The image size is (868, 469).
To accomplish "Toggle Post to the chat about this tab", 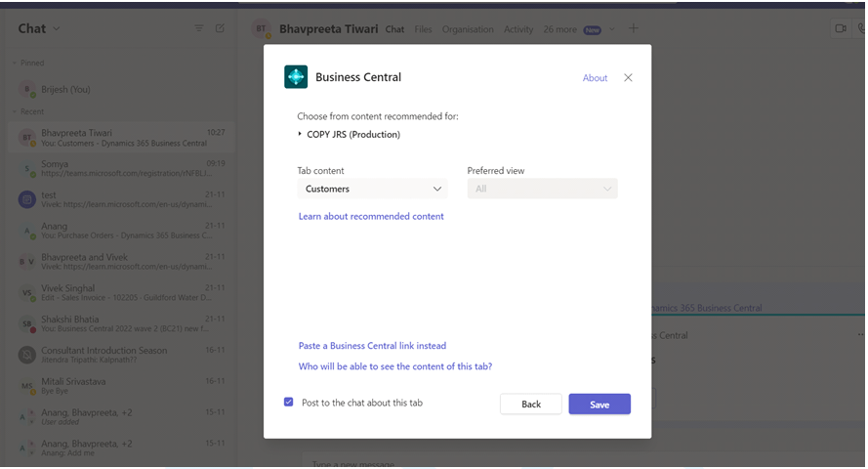I will point(288,402).
